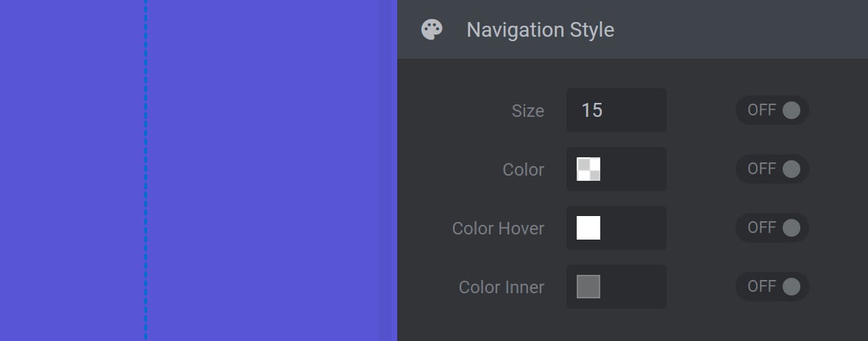Click the Color label text
The width and height of the screenshot is (868, 341).
(x=523, y=170)
